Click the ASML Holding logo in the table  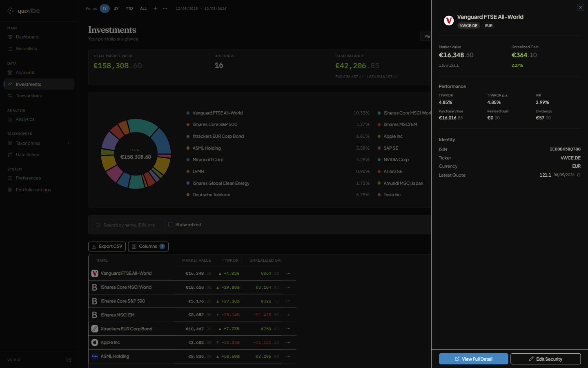coord(95,357)
